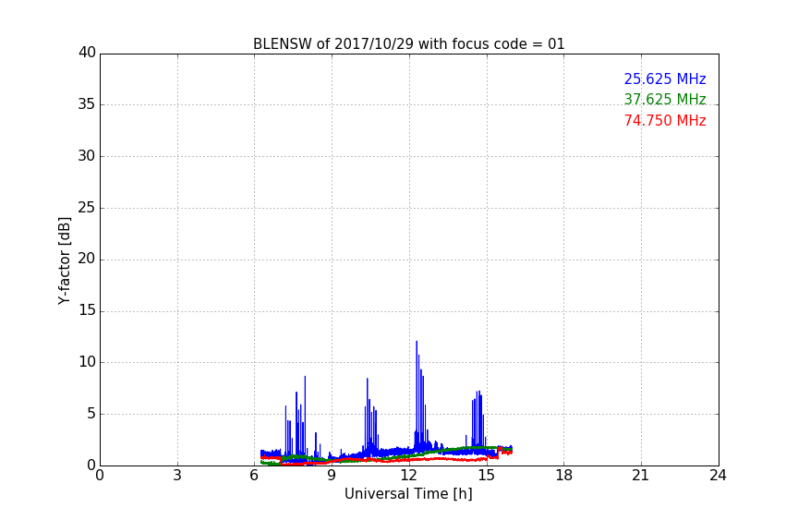Click the y-axis tick label 5
The height and width of the screenshot is (532, 798).
(x=91, y=414)
